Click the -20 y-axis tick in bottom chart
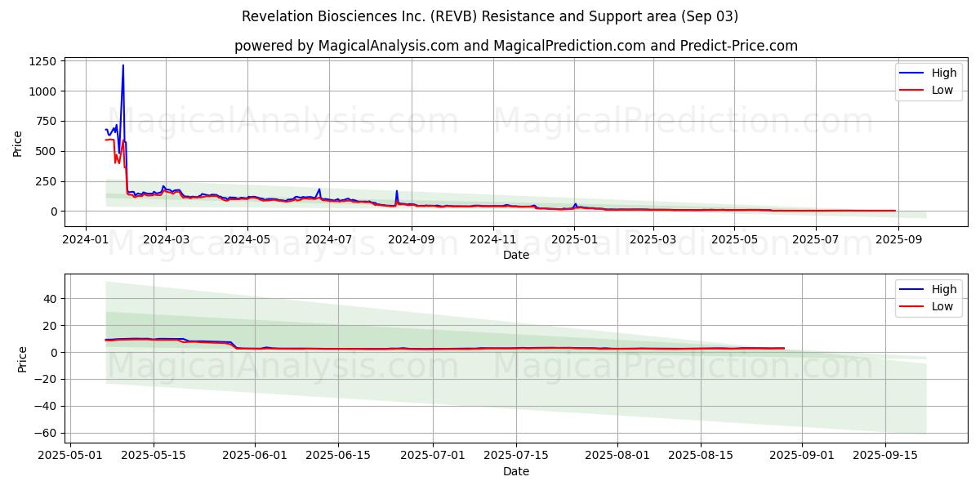Screen dimensions: 980x490 point(45,380)
